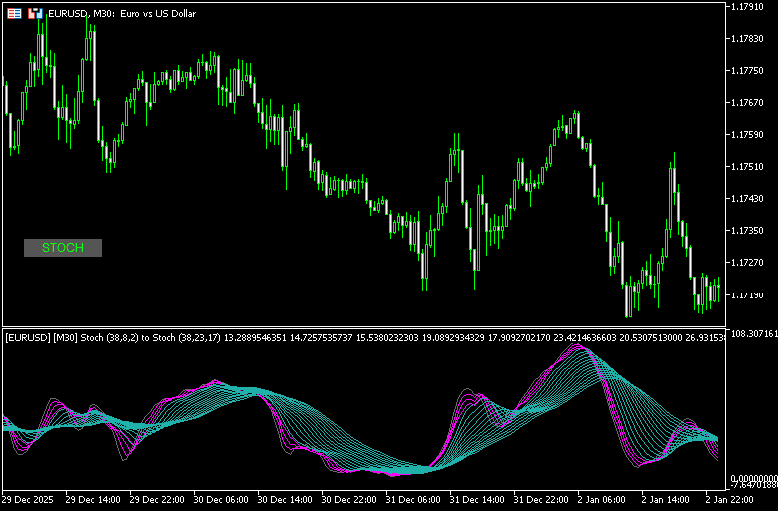Click the 1.17430 price scale label
This screenshot has height=511, width=778.
tap(752, 199)
